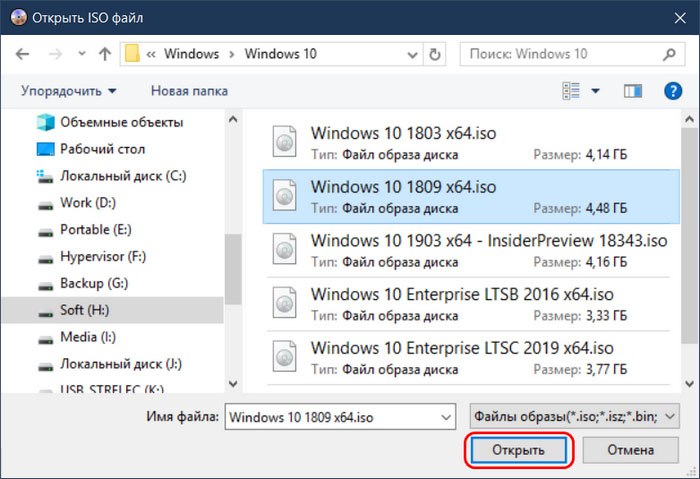The height and width of the screenshot is (479, 700).
Task: Open the Файлы образы file type dropdown
Action: click(x=575, y=417)
